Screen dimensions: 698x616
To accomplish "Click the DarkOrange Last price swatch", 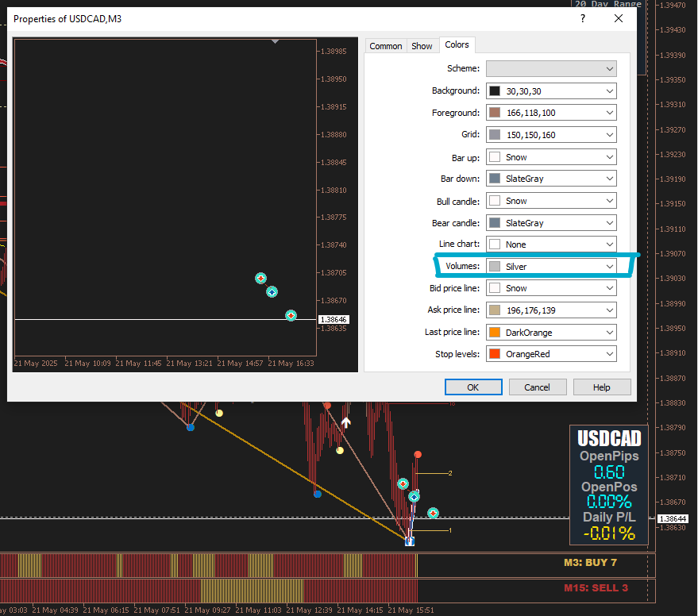I will 495,333.
